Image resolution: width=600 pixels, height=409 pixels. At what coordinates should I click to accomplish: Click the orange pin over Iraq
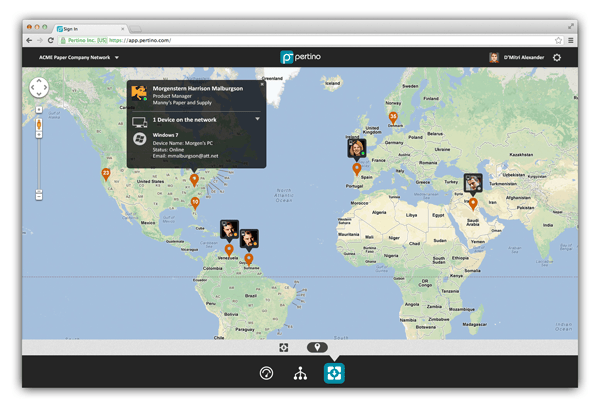[473, 204]
